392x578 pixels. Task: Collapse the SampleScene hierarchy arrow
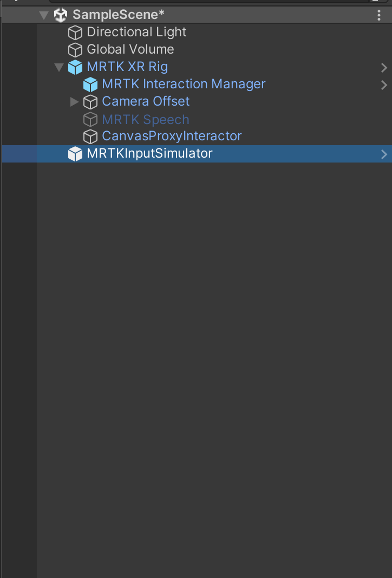(x=44, y=15)
